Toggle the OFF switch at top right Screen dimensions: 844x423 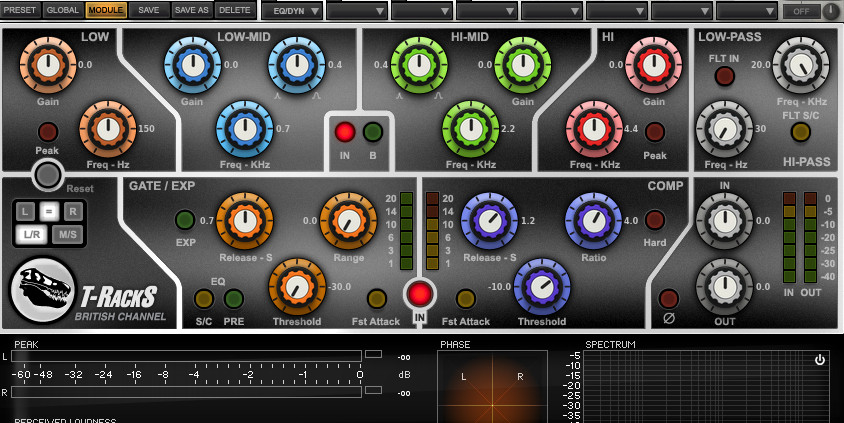(801, 11)
